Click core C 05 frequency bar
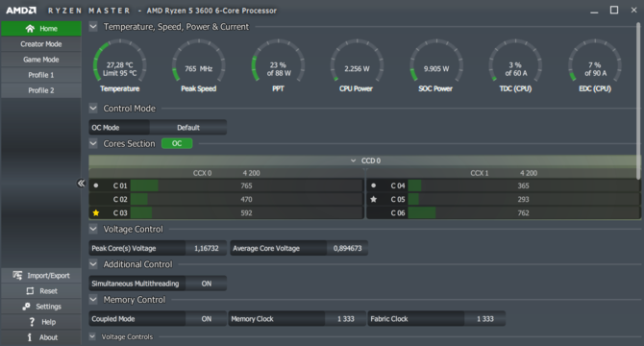 coord(524,199)
